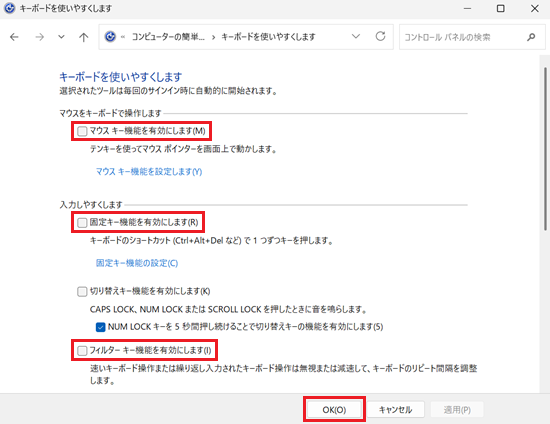Click the magnifier search icon
550x424 pixels.
[531, 37]
